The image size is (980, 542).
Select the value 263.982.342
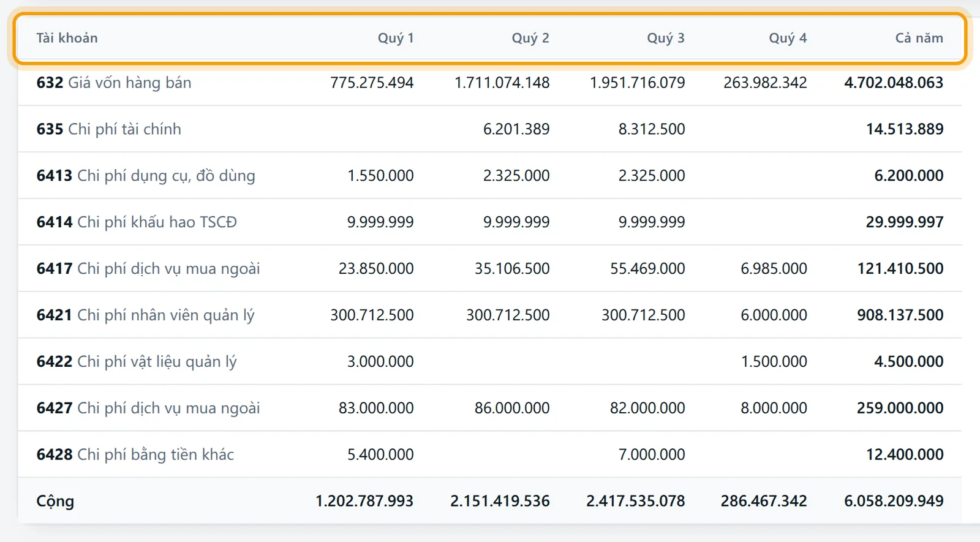point(765,83)
